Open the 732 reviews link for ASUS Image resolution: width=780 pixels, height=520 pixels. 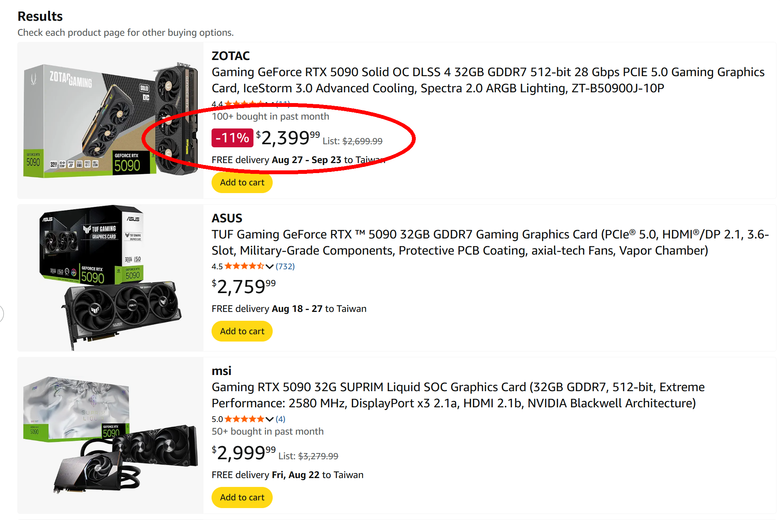tap(285, 266)
